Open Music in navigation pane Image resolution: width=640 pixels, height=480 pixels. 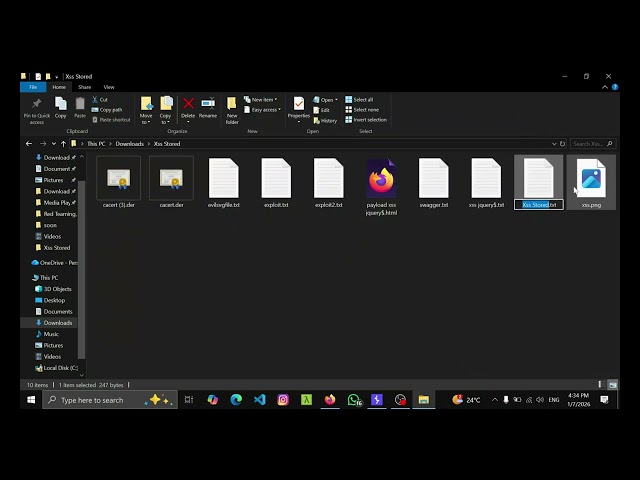(47, 334)
